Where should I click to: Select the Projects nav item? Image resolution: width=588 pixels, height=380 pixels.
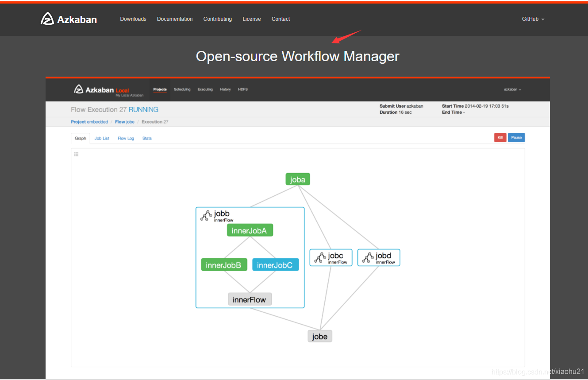tap(160, 89)
